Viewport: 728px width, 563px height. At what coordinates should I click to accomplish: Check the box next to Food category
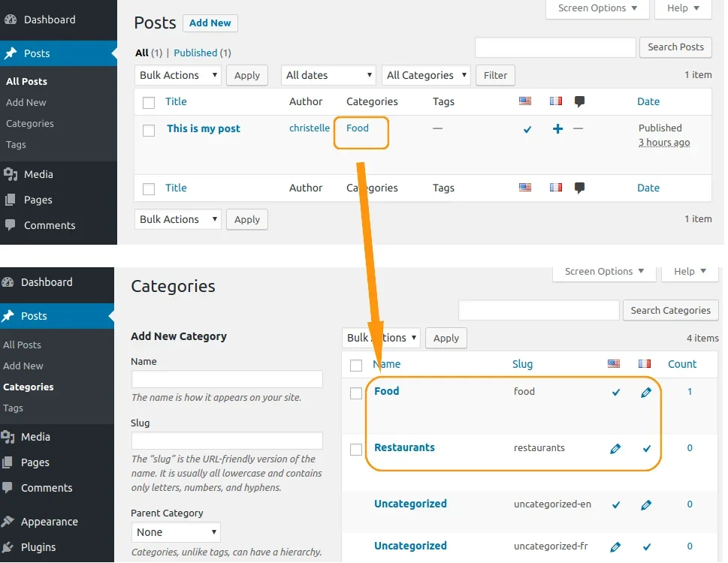pyautogui.click(x=356, y=393)
